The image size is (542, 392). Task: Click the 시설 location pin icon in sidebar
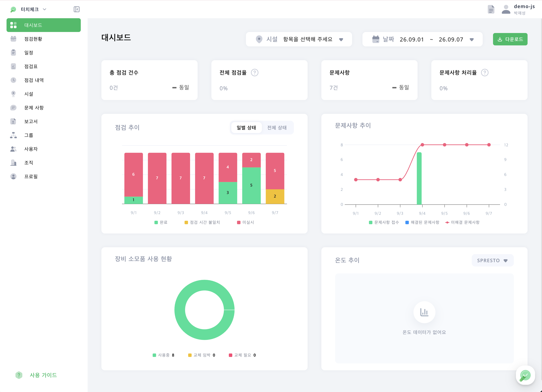click(13, 94)
